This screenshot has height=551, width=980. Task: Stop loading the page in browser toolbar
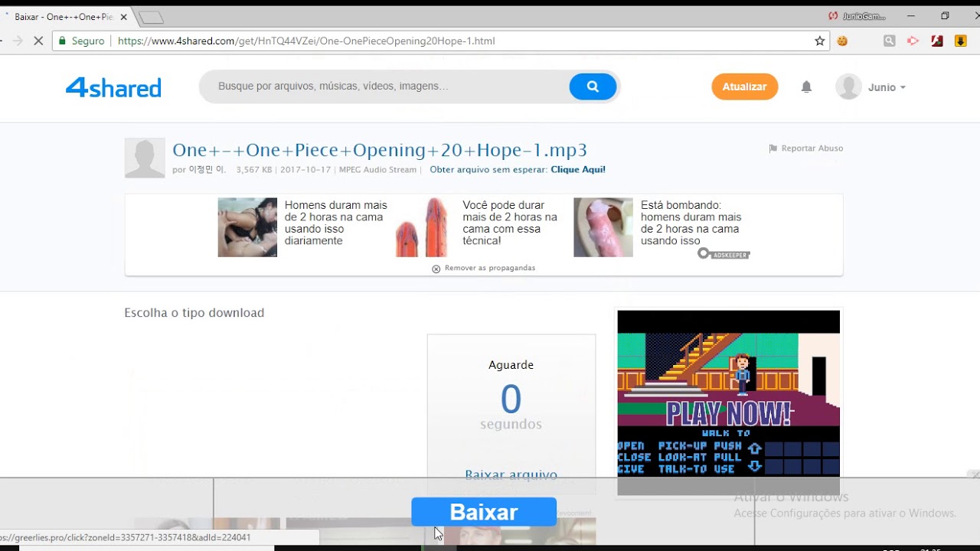click(38, 41)
